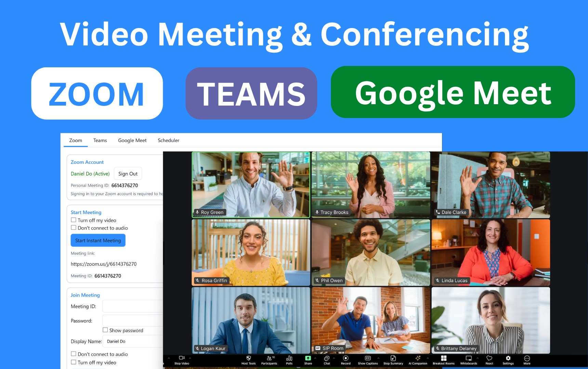Open the Chat icon in toolbar
588x369 pixels.
click(x=327, y=358)
